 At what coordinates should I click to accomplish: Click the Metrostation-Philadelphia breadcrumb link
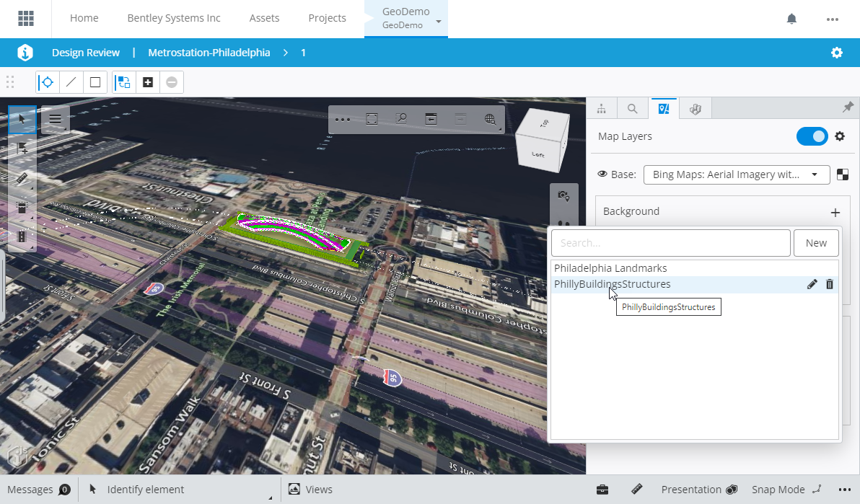click(x=209, y=53)
